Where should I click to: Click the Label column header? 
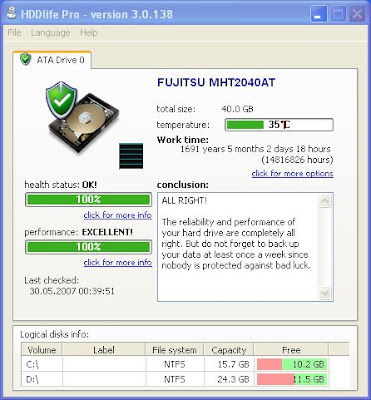click(x=104, y=350)
